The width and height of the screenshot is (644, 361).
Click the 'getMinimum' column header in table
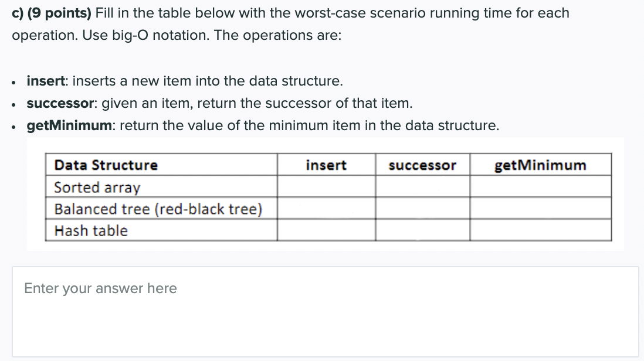pos(540,165)
